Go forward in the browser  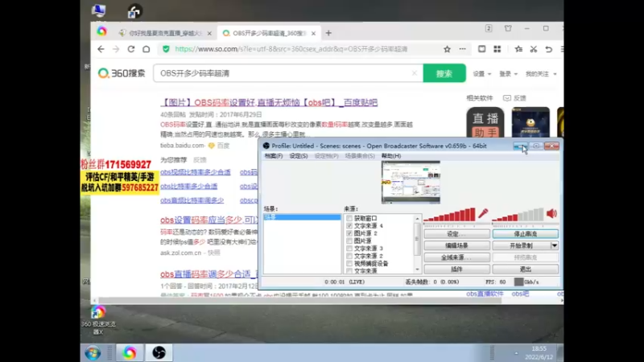[x=116, y=49]
